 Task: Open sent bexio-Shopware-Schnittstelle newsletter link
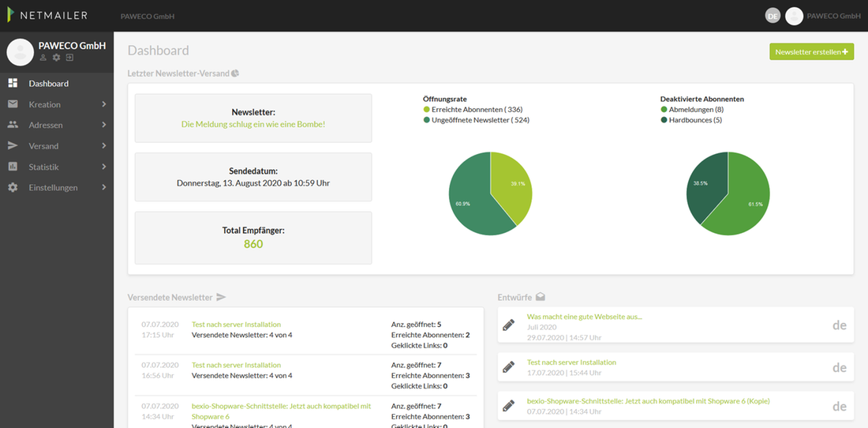[x=281, y=411]
